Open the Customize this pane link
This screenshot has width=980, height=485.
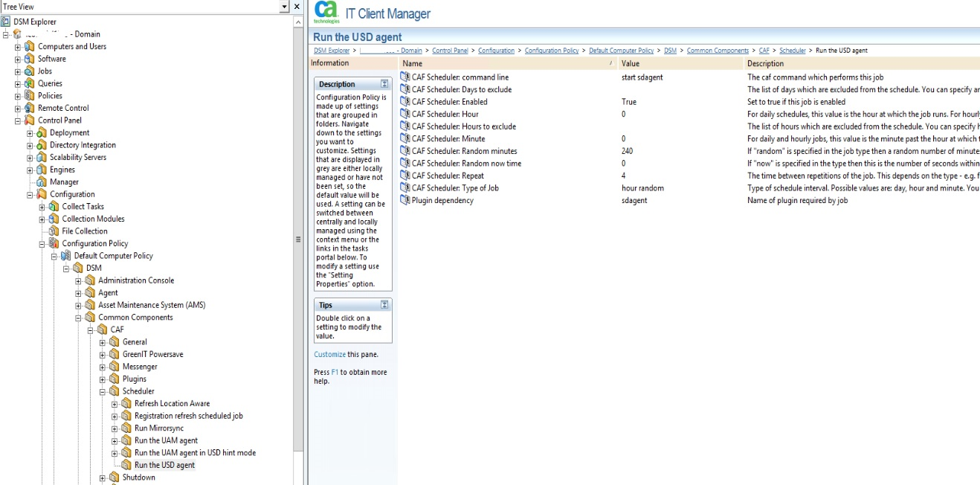click(329, 355)
